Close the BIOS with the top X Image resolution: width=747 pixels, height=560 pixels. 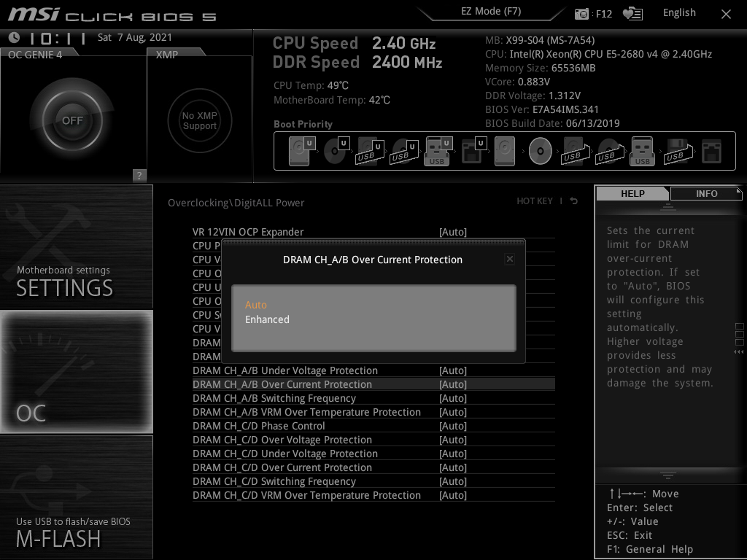click(x=726, y=15)
